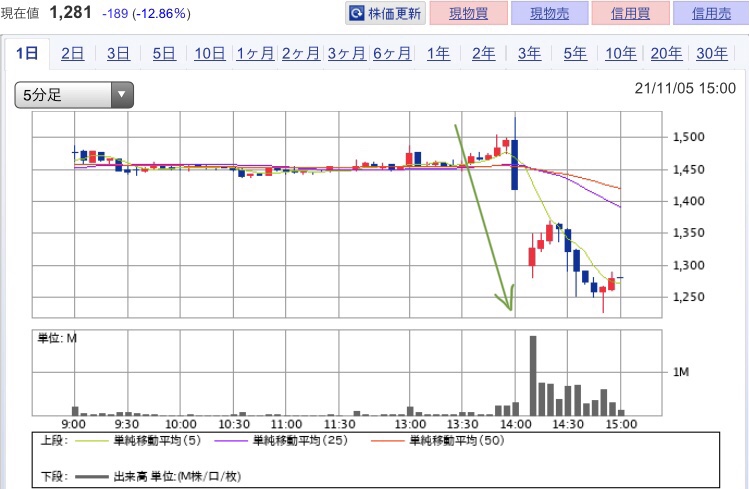749x489 pixels.
Task: Click the 9:00 time axis label
Action: pos(74,424)
